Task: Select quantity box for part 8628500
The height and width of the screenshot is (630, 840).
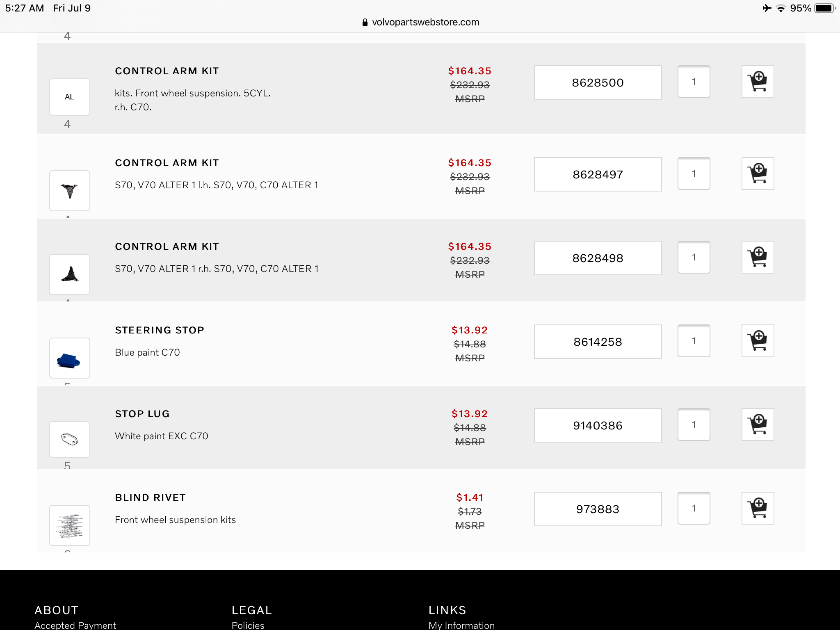Action: 694,82
